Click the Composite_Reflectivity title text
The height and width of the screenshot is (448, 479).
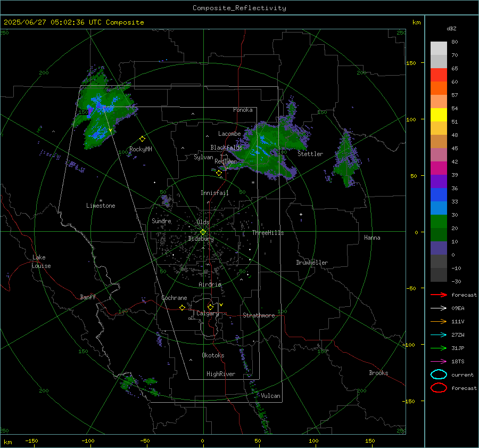(239, 8)
